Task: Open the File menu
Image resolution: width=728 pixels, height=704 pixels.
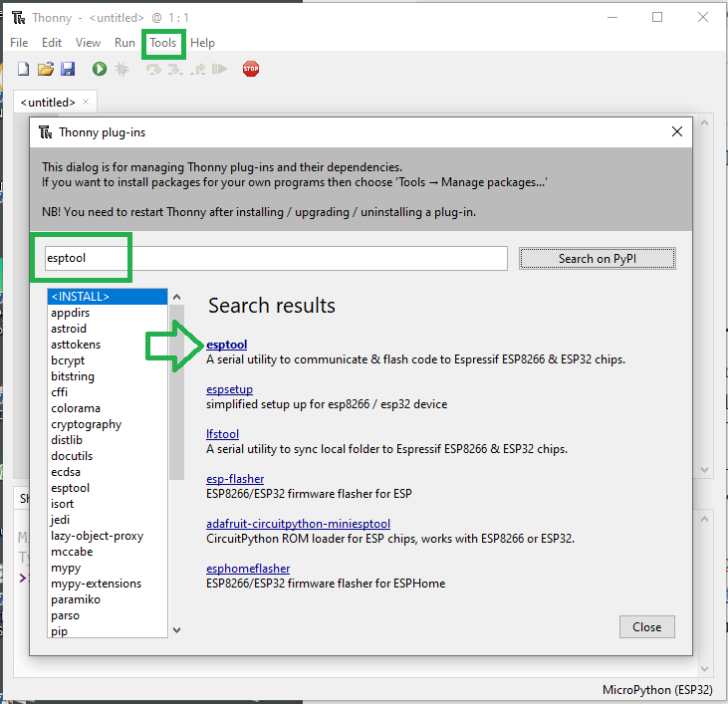Action: (x=19, y=43)
